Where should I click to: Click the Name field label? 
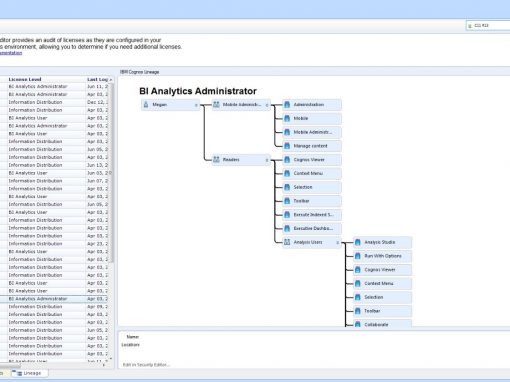[133, 337]
